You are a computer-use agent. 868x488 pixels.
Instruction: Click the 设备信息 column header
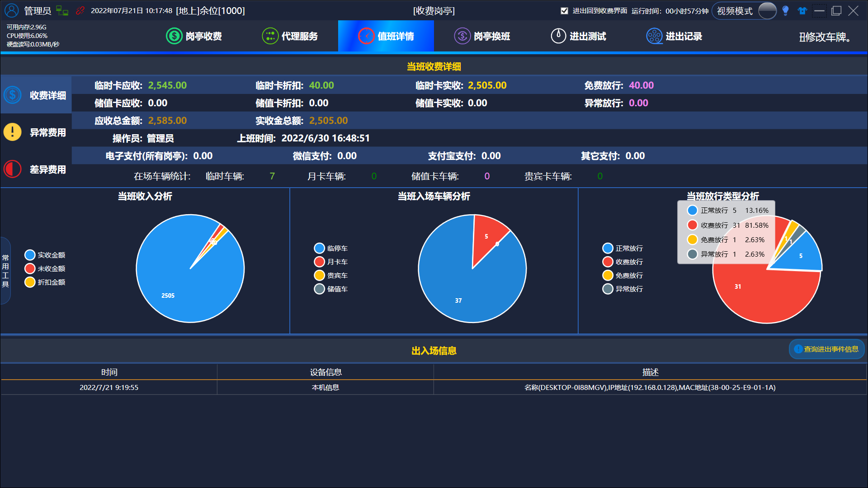click(325, 372)
